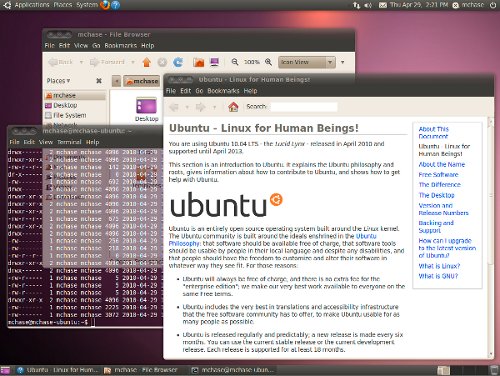Open The Difference link
500x376 pixels.
click(x=439, y=185)
